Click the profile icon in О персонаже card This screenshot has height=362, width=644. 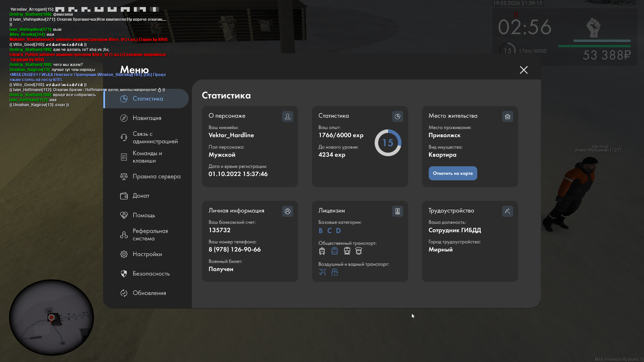(287, 116)
